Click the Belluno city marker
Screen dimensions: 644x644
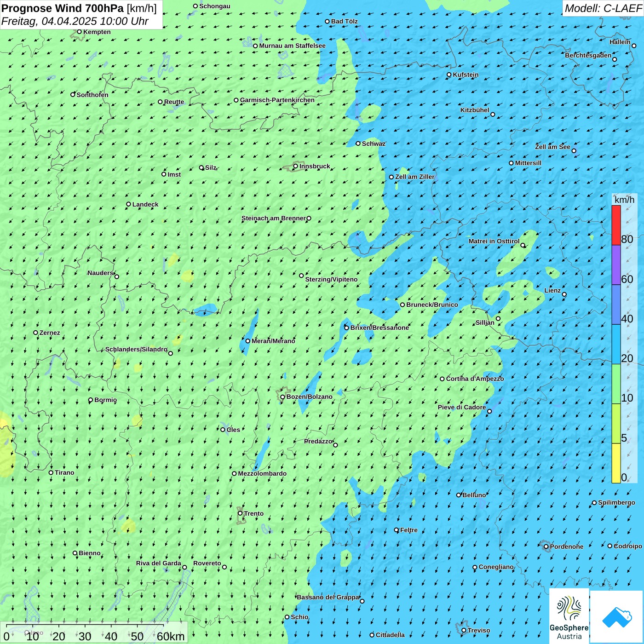pyautogui.click(x=459, y=495)
